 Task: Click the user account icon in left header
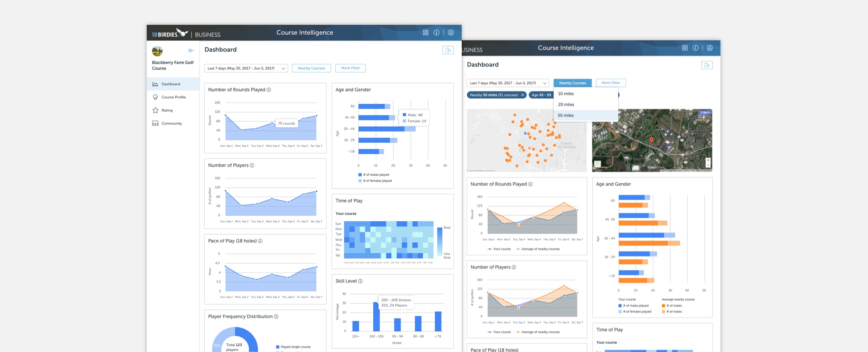point(451,33)
